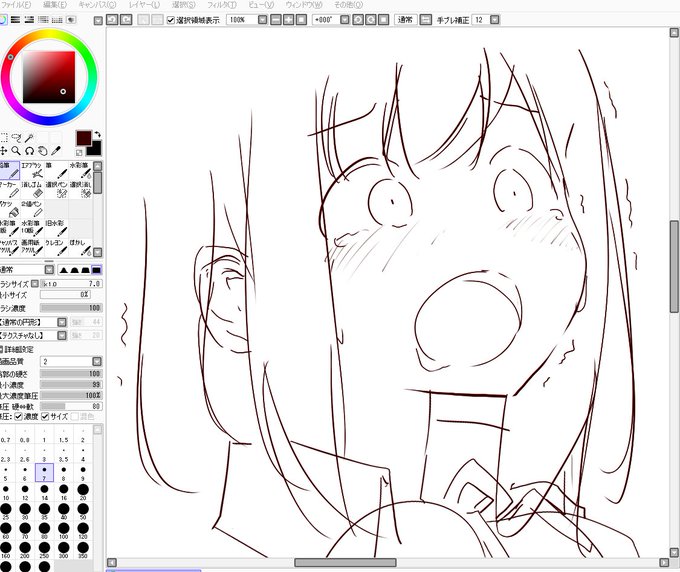Select brush size preset 1.5
The height and width of the screenshot is (572, 680).
(64, 435)
